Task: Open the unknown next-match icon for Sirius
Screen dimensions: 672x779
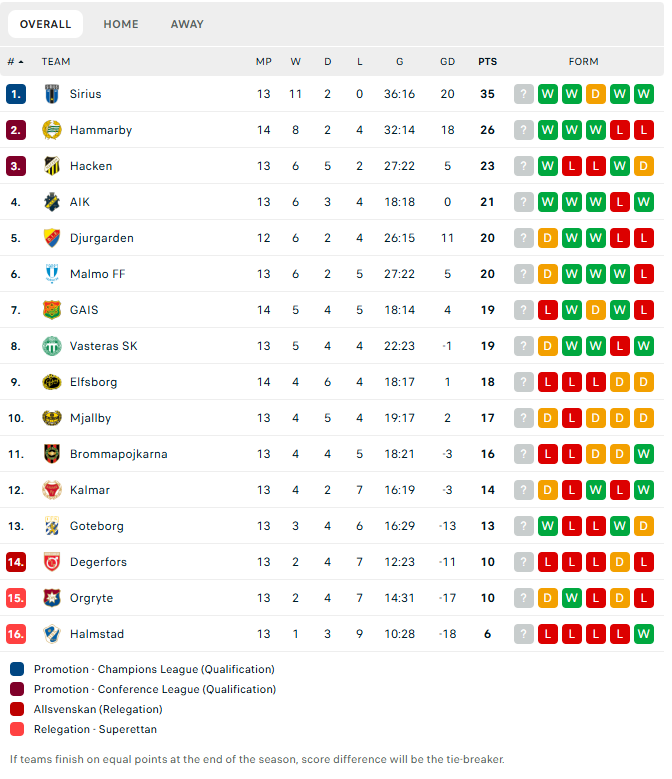Action: pyautogui.click(x=523, y=94)
